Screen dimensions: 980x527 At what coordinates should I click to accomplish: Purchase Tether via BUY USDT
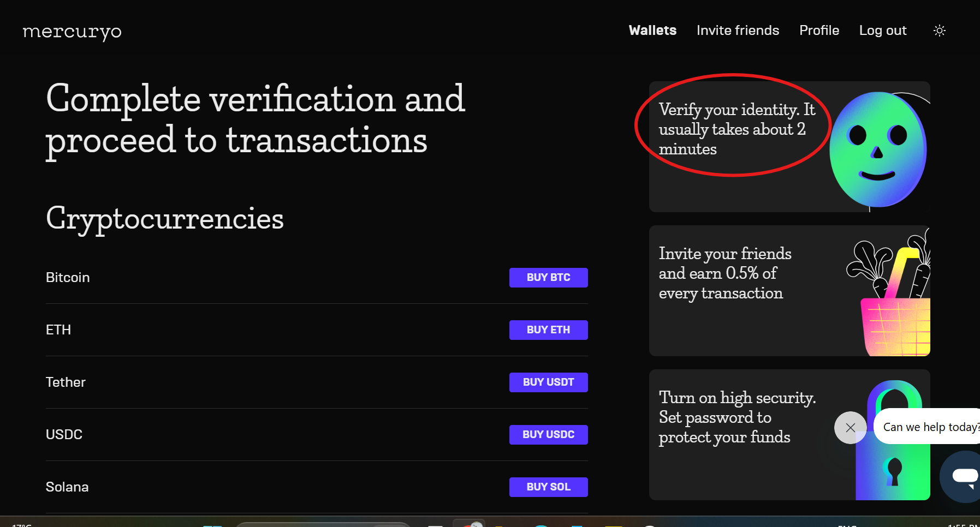[x=548, y=382]
